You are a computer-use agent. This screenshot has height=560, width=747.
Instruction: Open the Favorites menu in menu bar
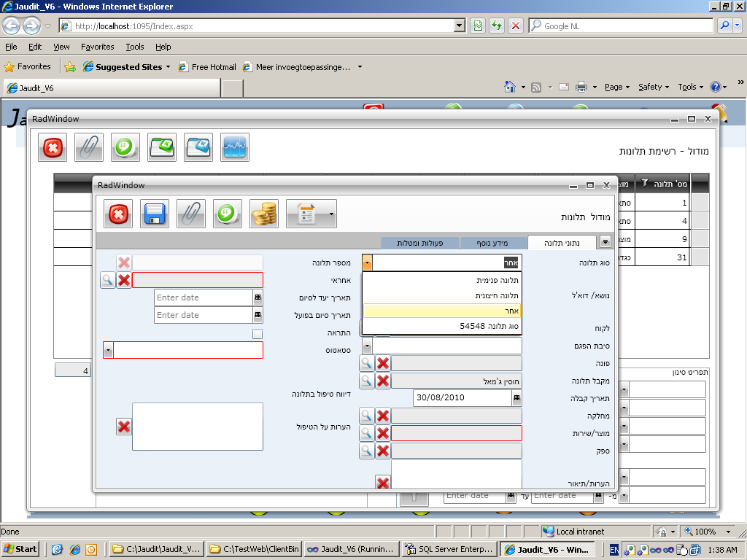click(98, 47)
